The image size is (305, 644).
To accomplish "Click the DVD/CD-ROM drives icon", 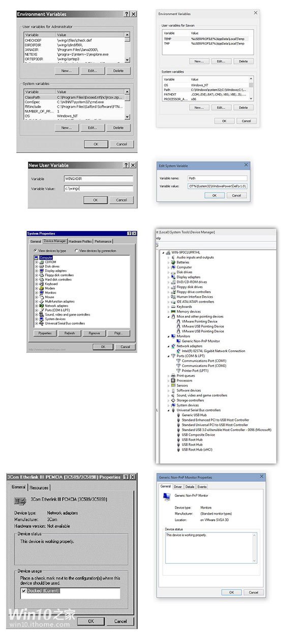I will coord(173,282).
